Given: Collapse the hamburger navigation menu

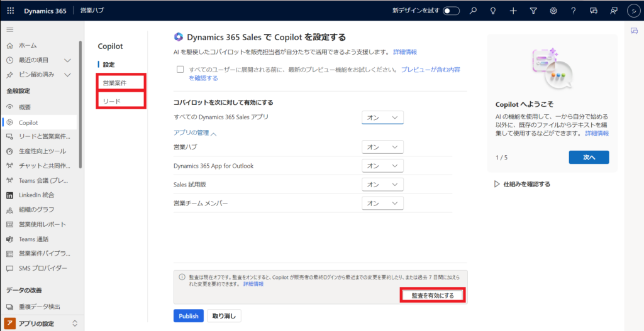Looking at the screenshot, I should (x=10, y=30).
